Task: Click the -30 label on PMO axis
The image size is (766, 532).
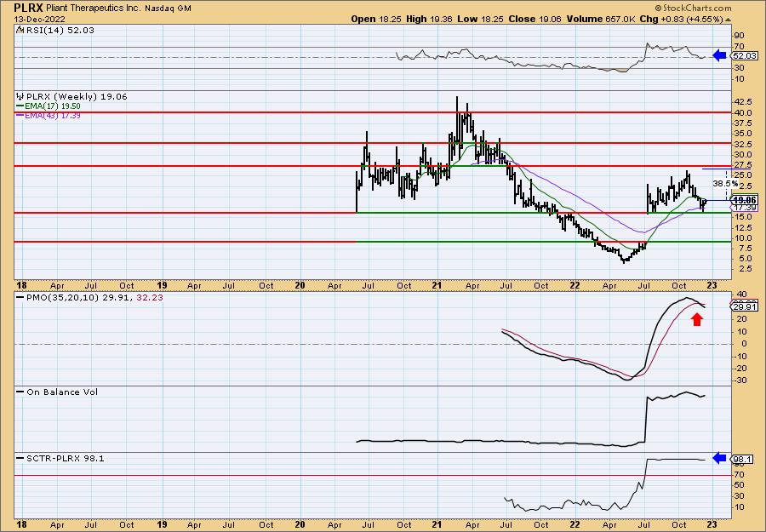Action: [740, 380]
